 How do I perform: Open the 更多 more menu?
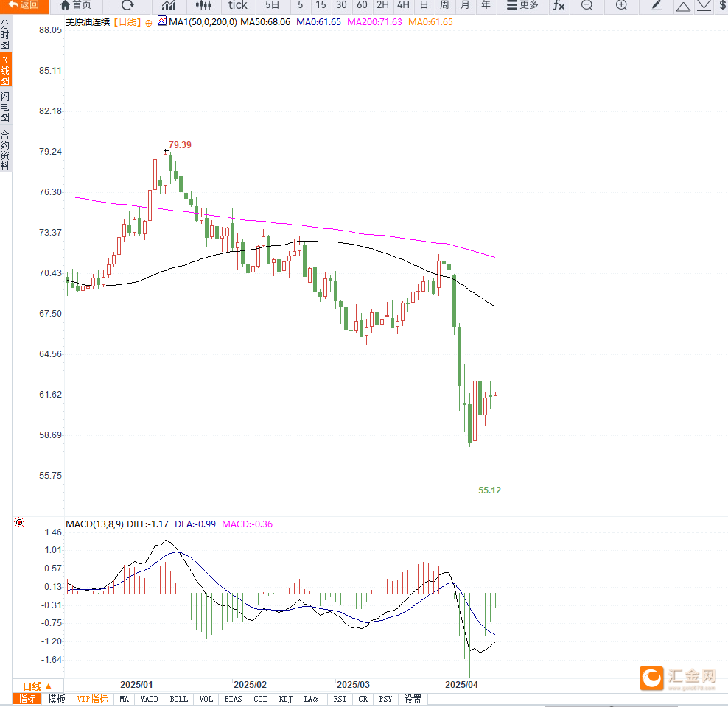pyautogui.click(x=522, y=5)
